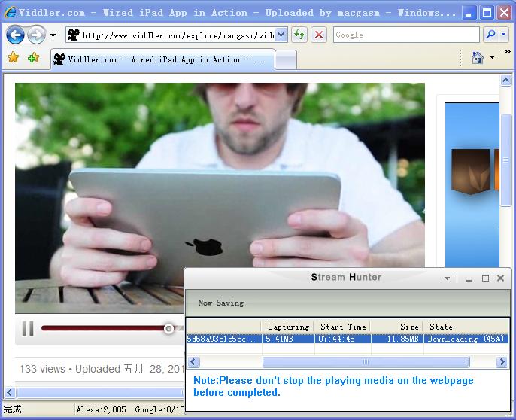Select the 5d68a93c1c5cc... file row
The height and width of the screenshot is (420, 516).
pos(348,339)
